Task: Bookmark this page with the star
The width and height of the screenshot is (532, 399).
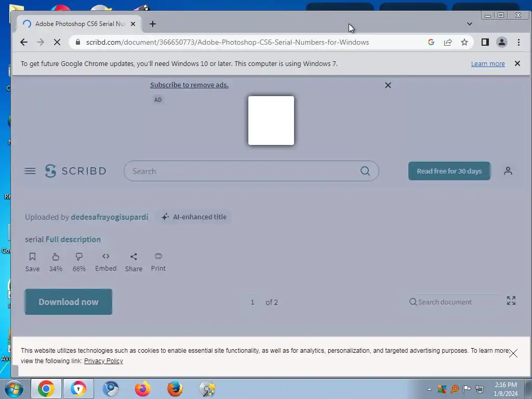Action: coord(464,42)
